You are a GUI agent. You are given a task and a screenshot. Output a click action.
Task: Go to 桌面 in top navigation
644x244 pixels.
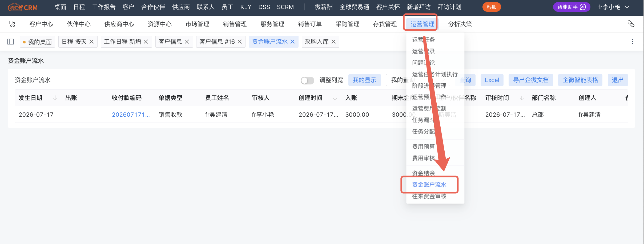pos(60,7)
